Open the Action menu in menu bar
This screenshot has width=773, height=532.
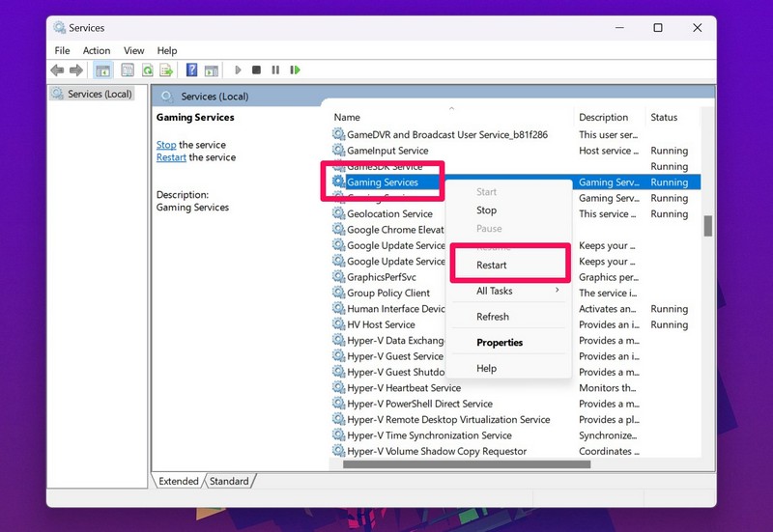click(97, 50)
